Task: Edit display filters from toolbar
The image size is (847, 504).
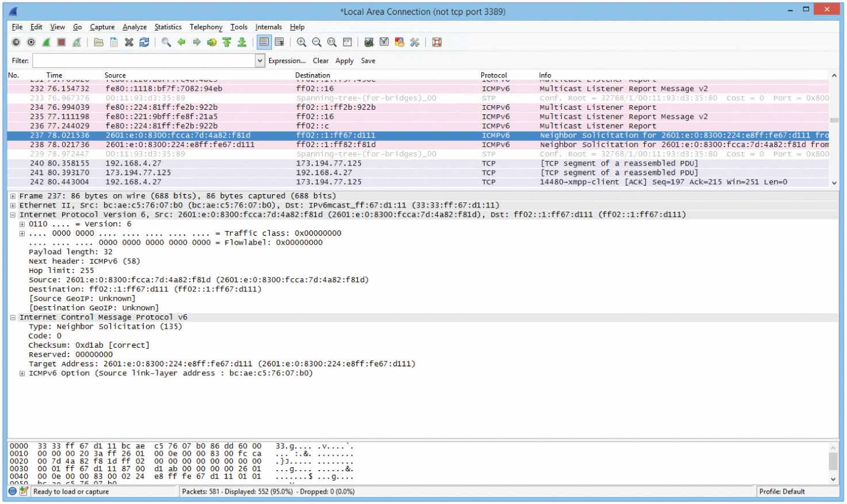Action: pos(384,42)
